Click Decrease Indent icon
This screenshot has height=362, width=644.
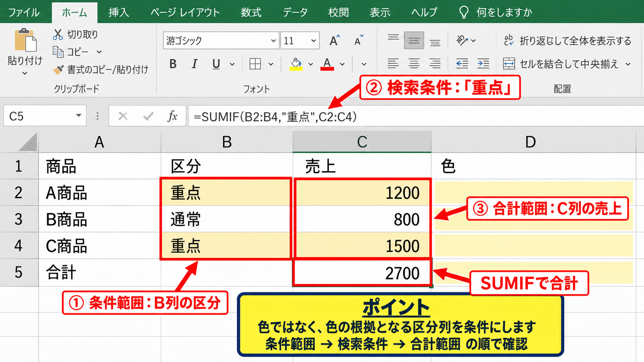click(462, 63)
